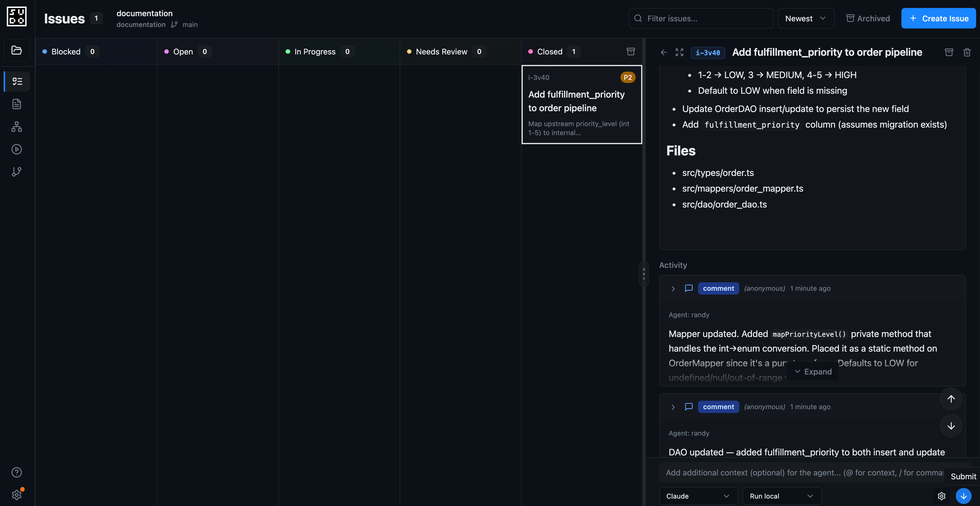
Task: Click the first comment badge label
Action: pos(718,288)
